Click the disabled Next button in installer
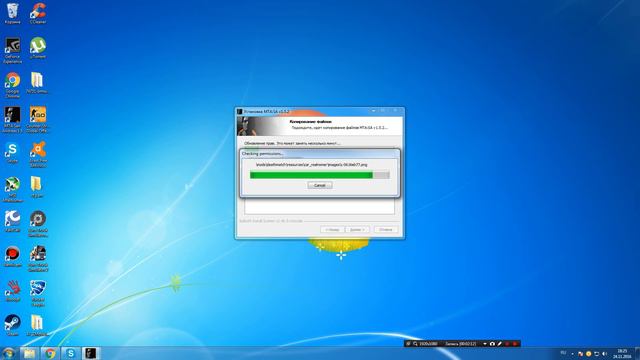The width and height of the screenshot is (640, 360). click(x=357, y=229)
